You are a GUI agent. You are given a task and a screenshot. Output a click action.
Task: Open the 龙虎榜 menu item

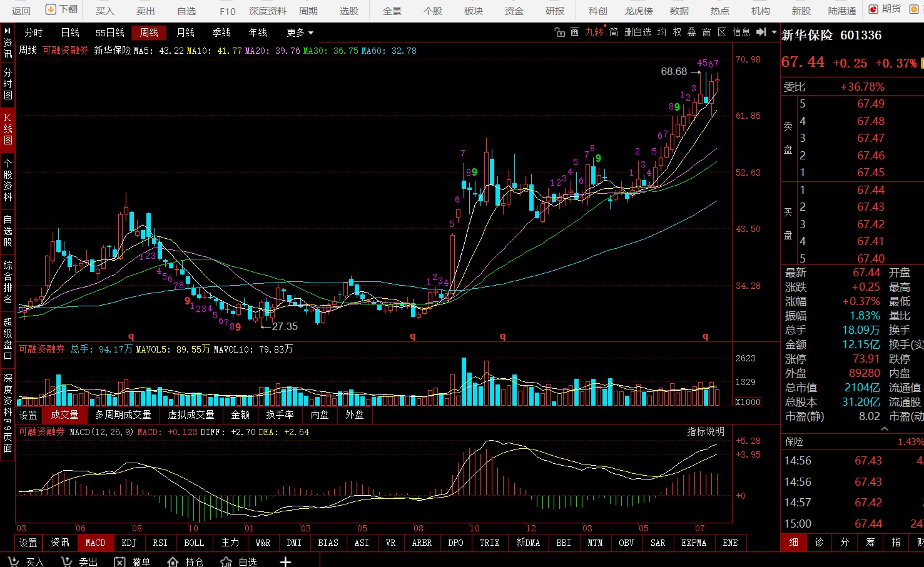click(x=639, y=11)
